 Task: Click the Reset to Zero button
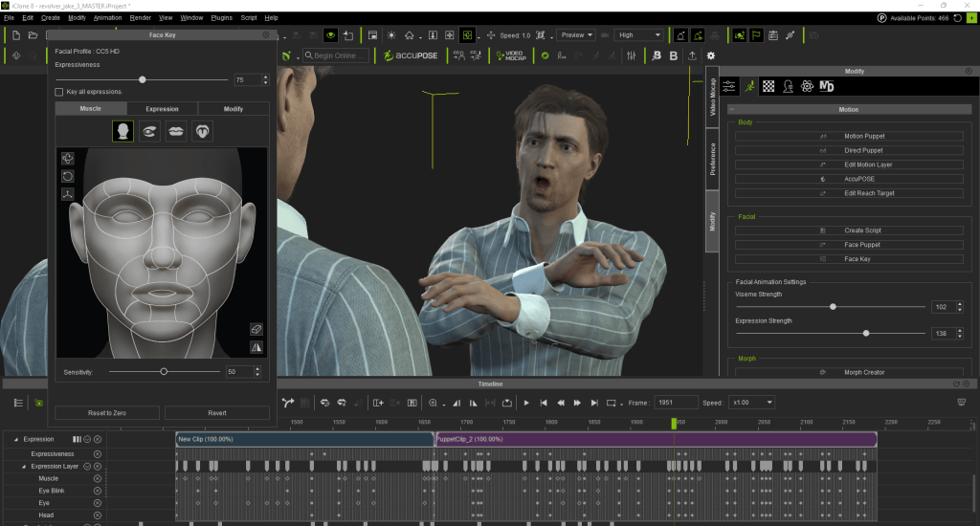[107, 413]
